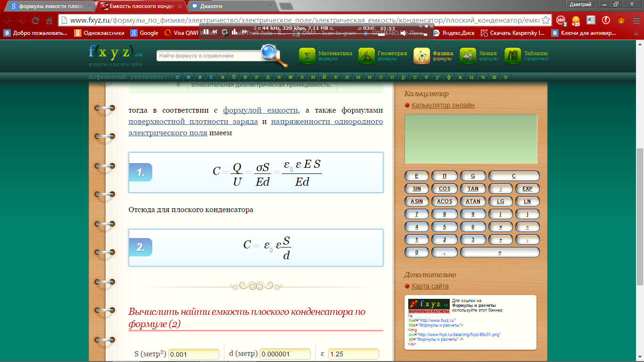Open the Одноклассники bookmark
The width and height of the screenshot is (644, 362).
(99, 33)
